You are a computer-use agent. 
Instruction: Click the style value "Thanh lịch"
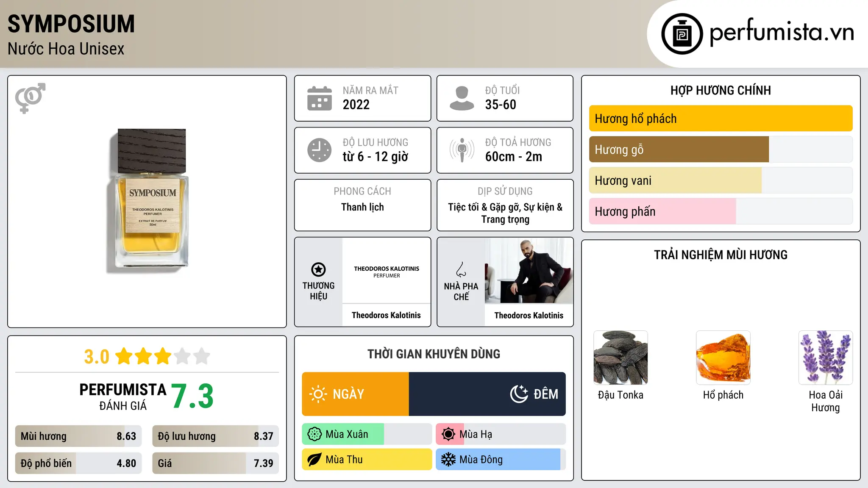point(362,207)
